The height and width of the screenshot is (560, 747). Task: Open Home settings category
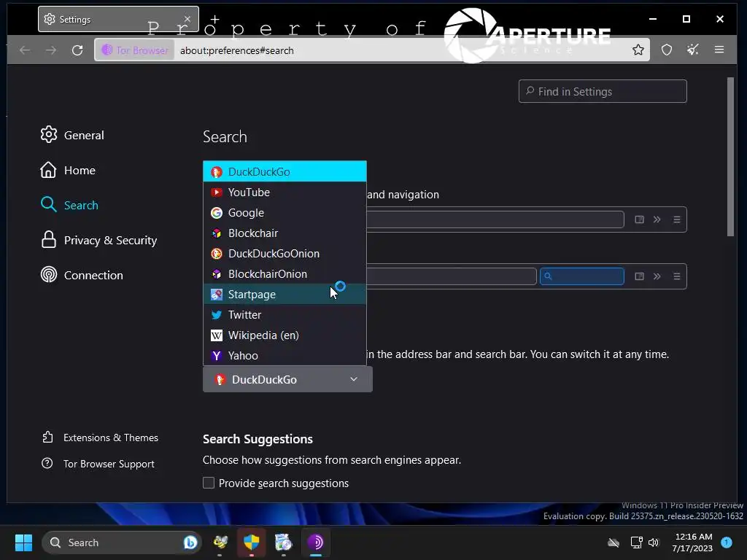(x=68, y=170)
